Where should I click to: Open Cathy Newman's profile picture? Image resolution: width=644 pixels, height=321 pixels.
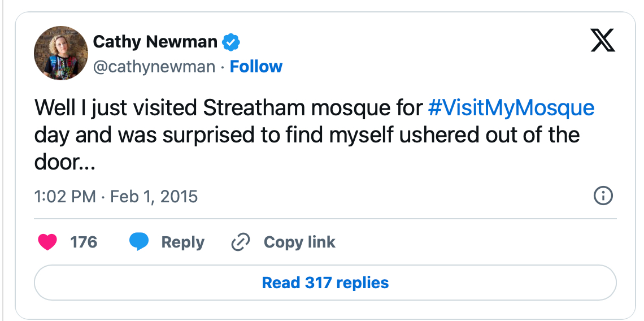click(x=60, y=53)
